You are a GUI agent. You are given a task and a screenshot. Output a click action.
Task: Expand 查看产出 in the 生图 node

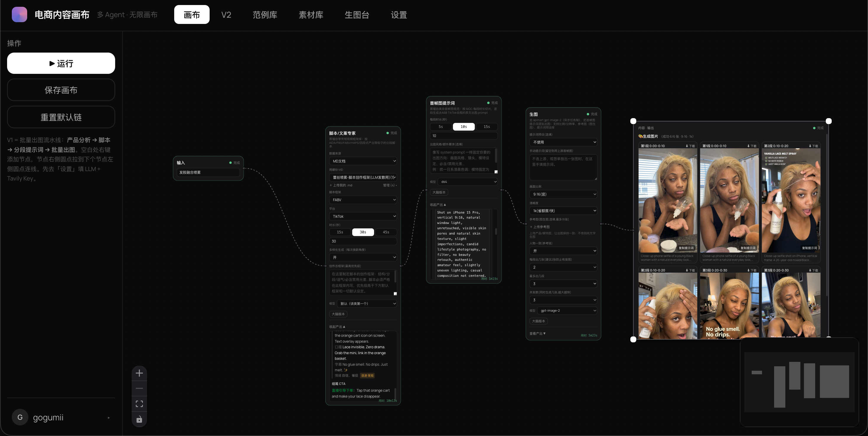pos(537,333)
